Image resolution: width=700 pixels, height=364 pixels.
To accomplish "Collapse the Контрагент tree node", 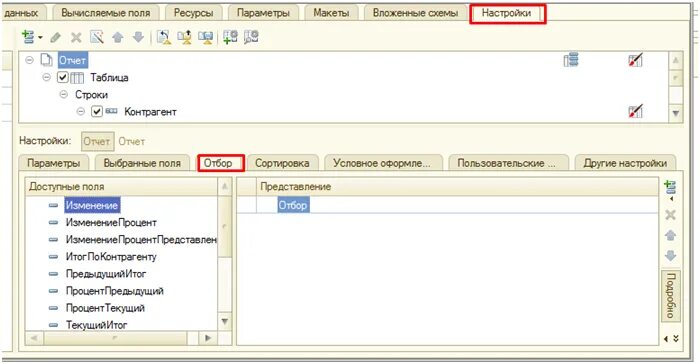I will click(x=80, y=111).
